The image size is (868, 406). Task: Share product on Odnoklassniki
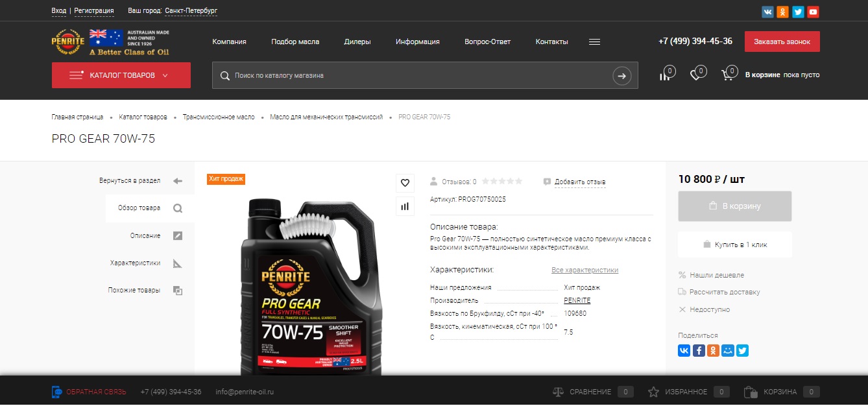(x=714, y=350)
